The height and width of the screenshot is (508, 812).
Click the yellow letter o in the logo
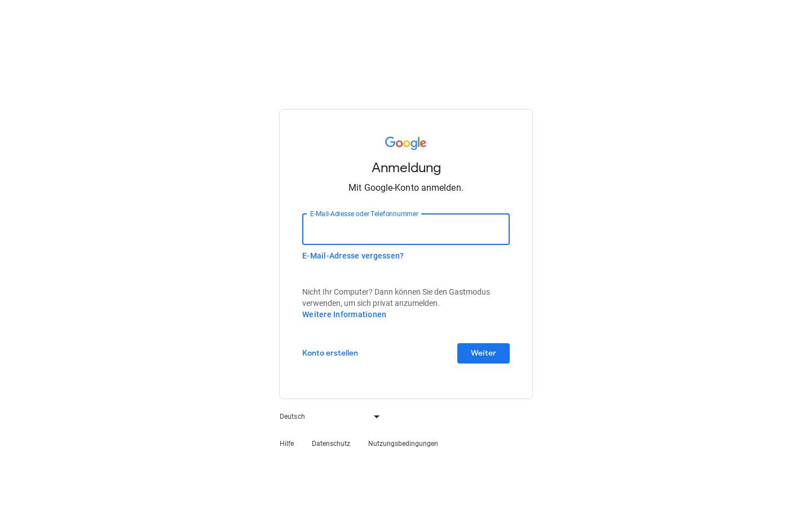point(408,144)
